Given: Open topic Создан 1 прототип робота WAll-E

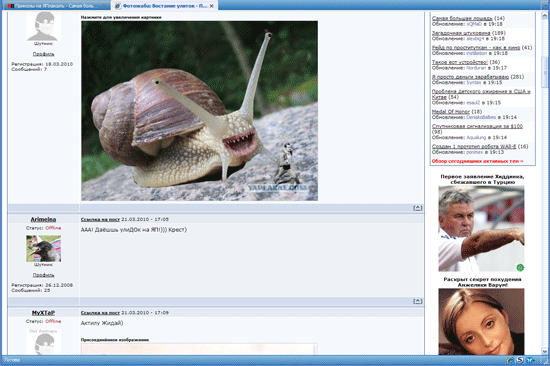Looking at the screenshot, I should click(474, 147).
